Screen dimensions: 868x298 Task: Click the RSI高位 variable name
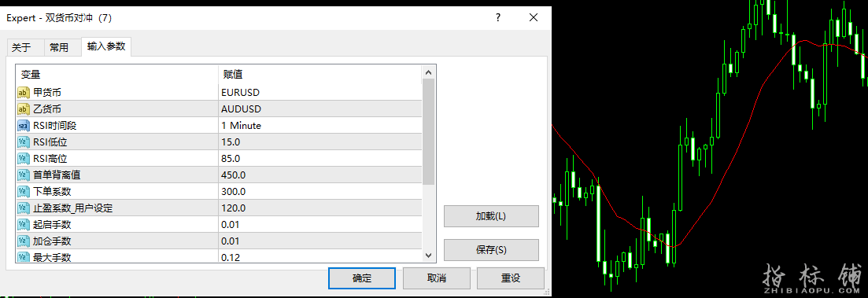coord(50,159)
